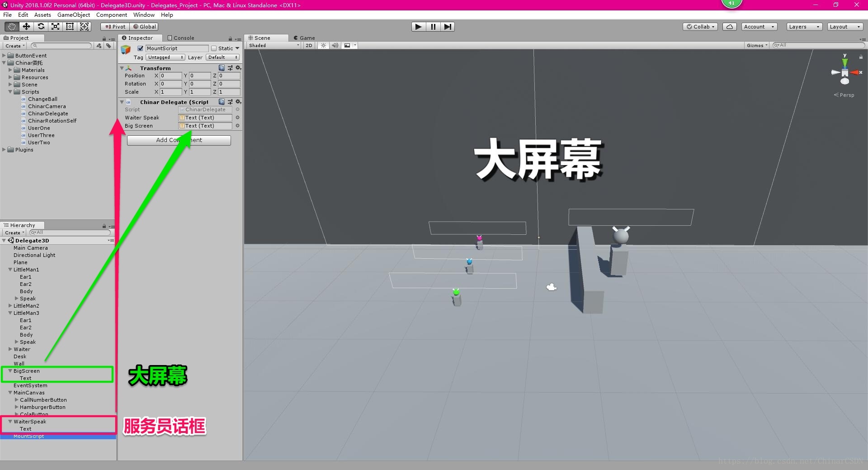Open the Component menu
Viewport: 868px width, 470px height.
coord(112,15)
